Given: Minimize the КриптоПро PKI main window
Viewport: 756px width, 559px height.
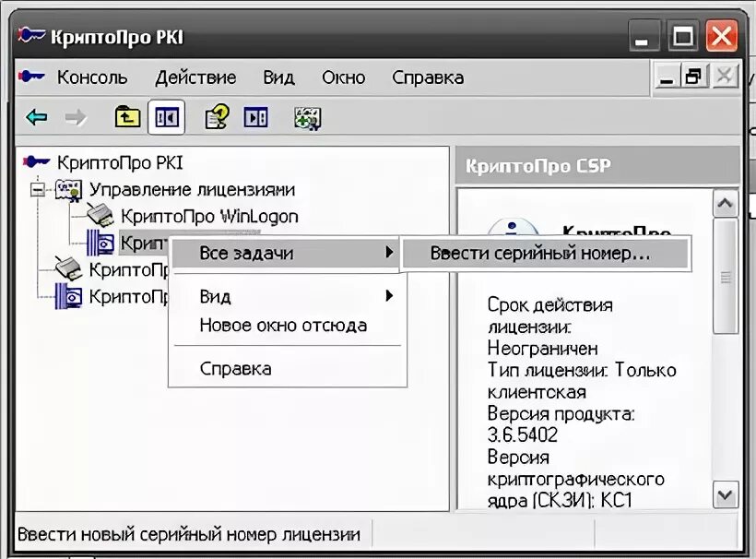Looking at the screenshot, I should [x=644, y=36].
